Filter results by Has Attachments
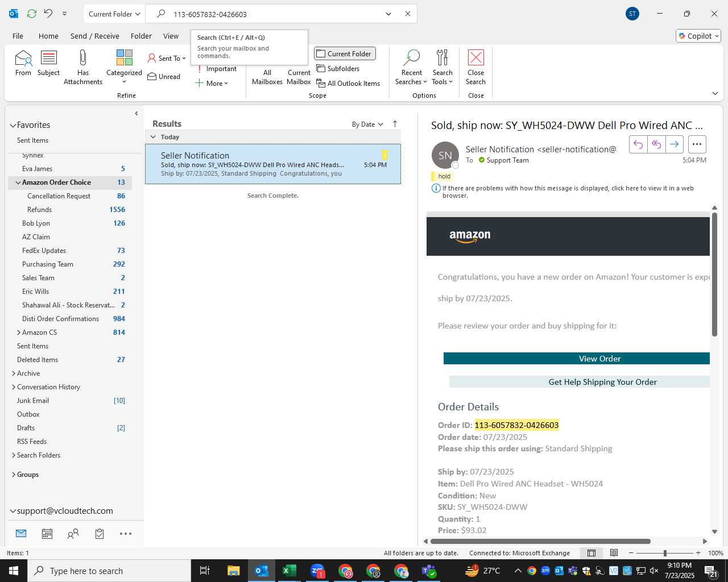 click(83, 66)
